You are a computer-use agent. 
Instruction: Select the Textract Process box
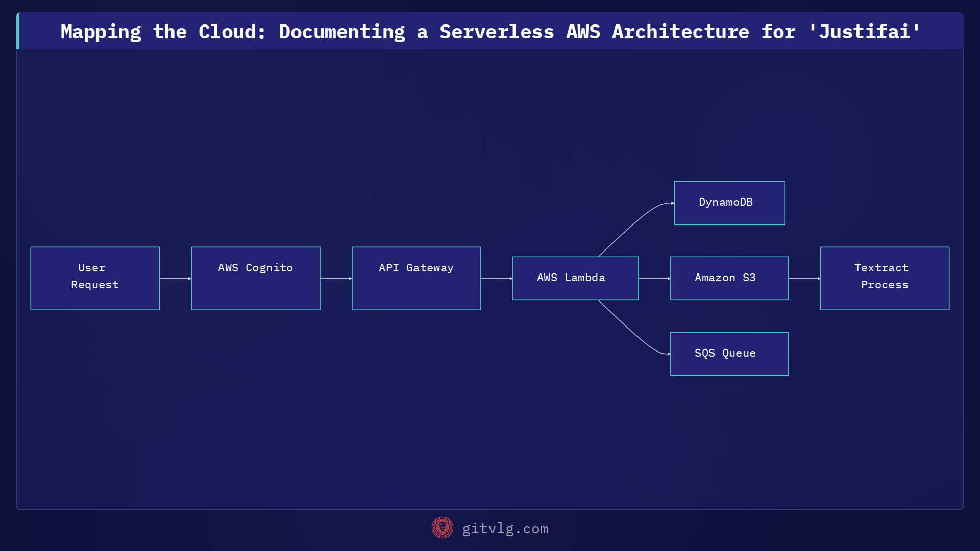[885, 279]
